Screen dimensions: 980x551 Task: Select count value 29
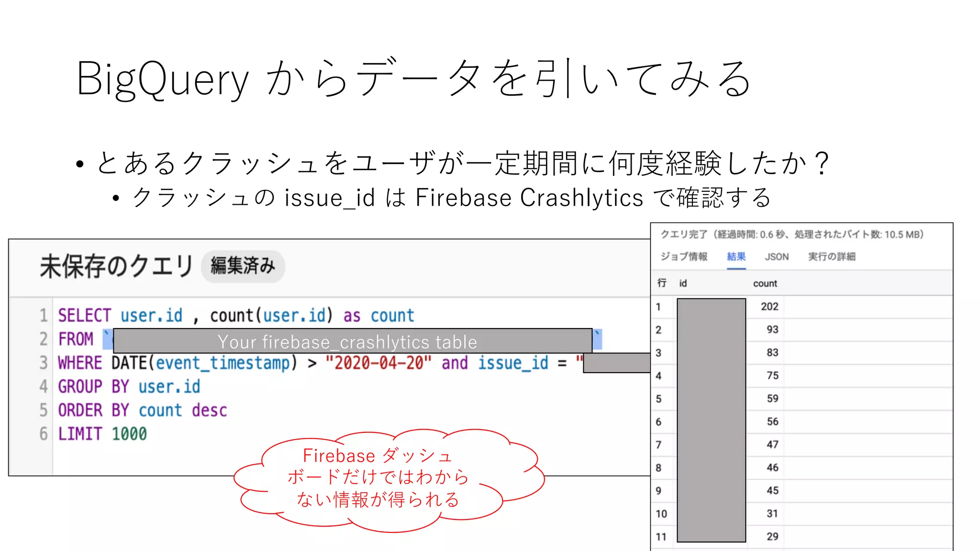point(772,536)
